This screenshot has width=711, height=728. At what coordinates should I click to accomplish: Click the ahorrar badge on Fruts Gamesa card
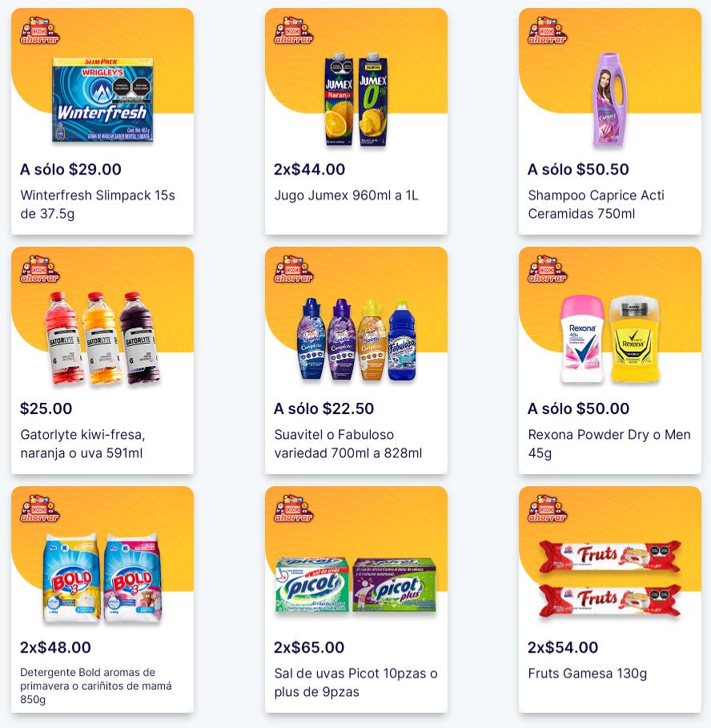pos(547,509)
